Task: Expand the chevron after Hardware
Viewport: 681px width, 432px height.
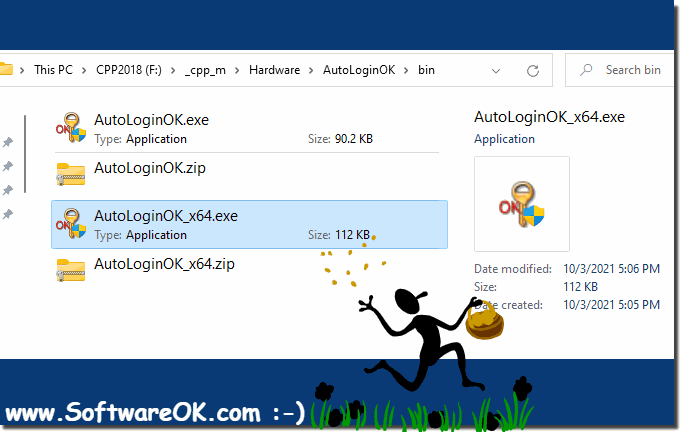Action: (x=311, y=70)
